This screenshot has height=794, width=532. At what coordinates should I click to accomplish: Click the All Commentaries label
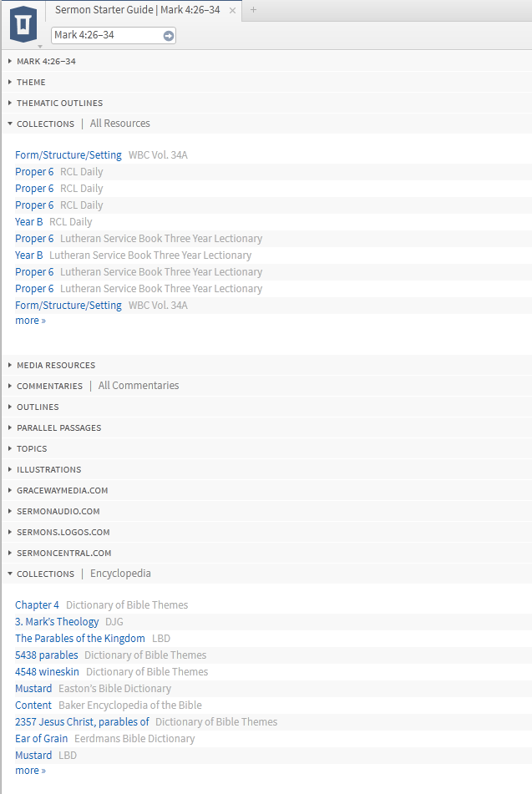point(139,386)
